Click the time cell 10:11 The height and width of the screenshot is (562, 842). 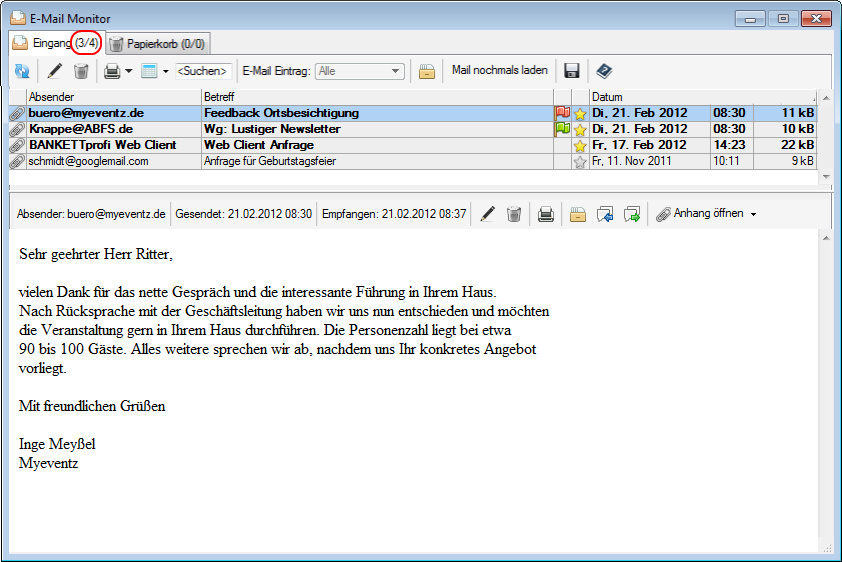[x=726, y=161]
